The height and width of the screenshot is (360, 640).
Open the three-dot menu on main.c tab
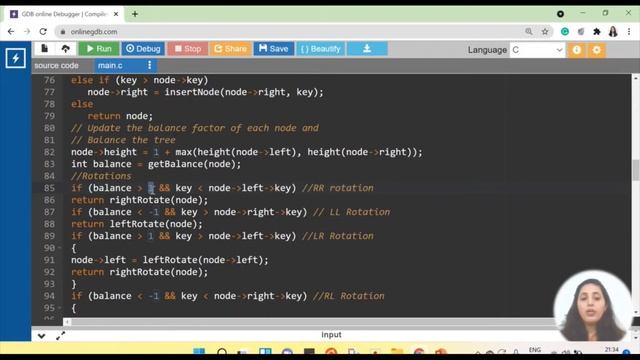[150, 65]
